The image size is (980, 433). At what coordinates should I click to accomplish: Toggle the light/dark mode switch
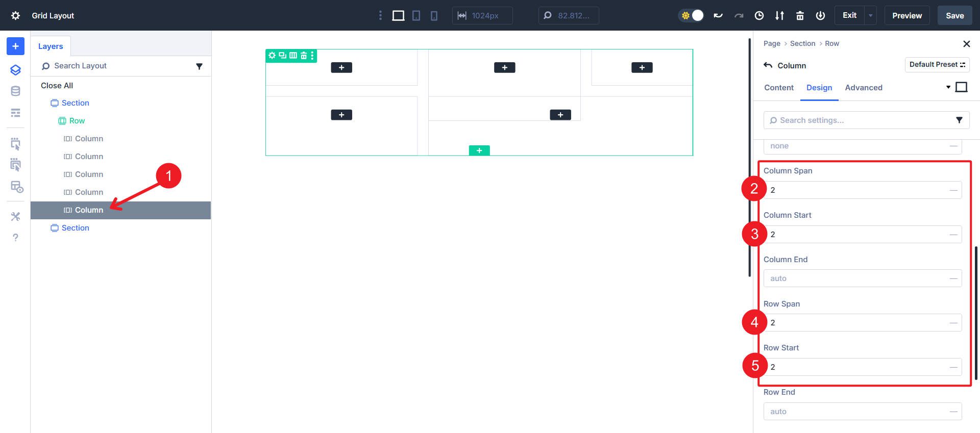(x=692, y=15)
